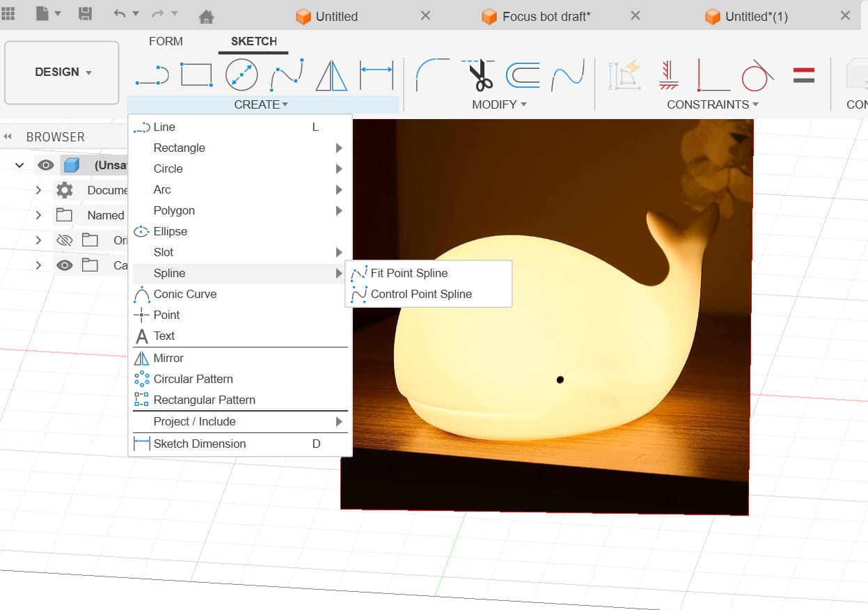The image size is (868, 610).
Task: Apply the Tangent constraint icon
Action: [x=757, y=75]
